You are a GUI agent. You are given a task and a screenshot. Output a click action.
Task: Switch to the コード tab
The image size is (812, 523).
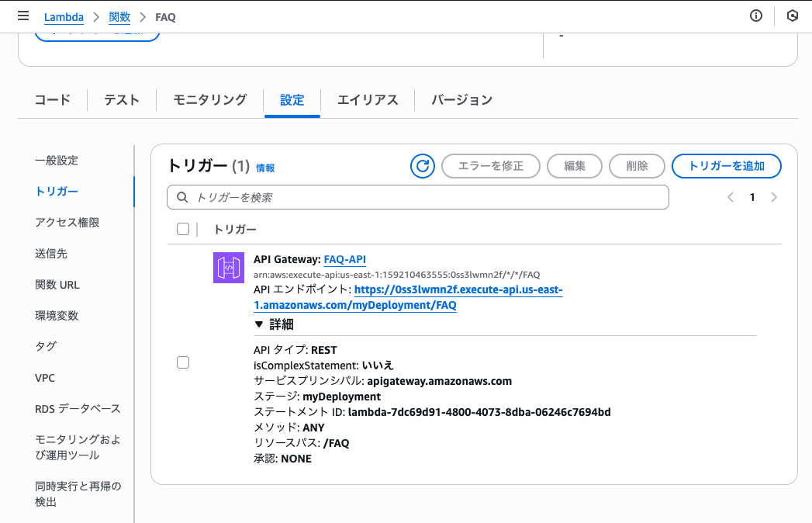[52, 99]
